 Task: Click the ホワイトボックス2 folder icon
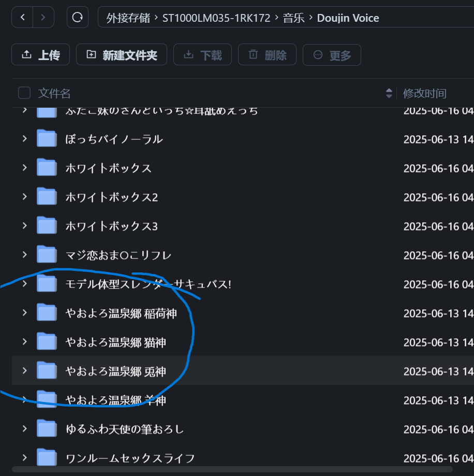coord(47,196)
